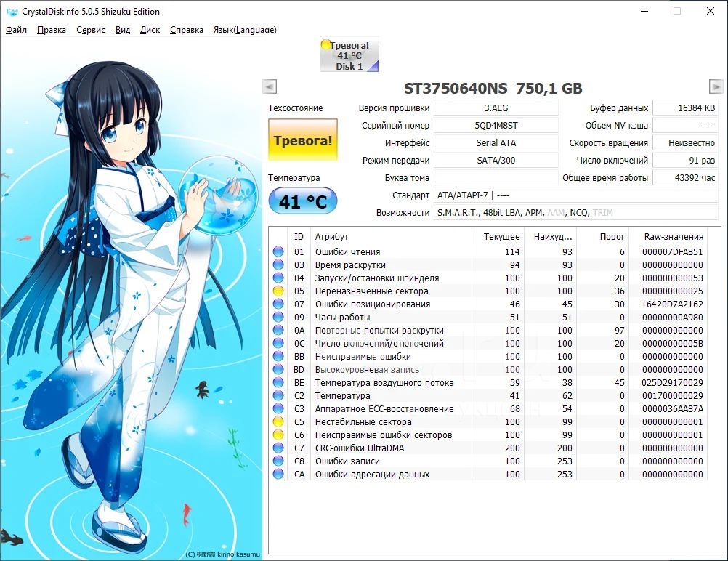Click status icon for 0A Повторные попытки раскрутки
Viewport: 728px width, 561px height.
tap(278, 330)
